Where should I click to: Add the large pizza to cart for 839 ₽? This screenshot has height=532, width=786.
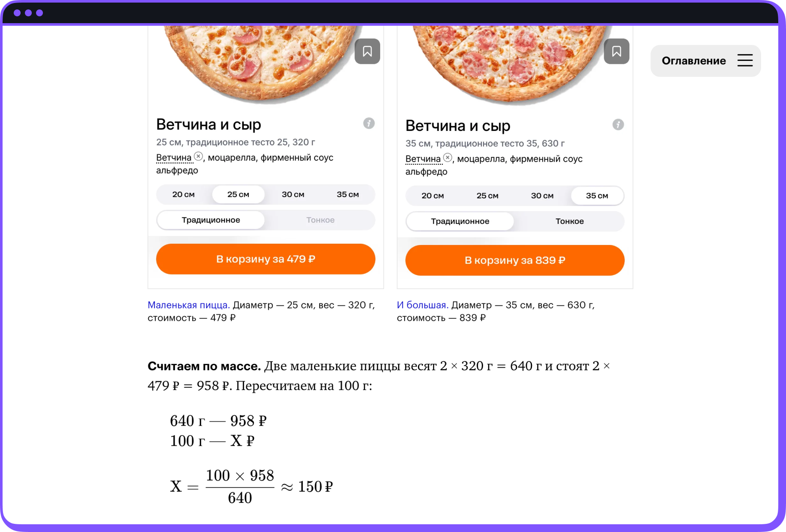(x=515, y=260)
